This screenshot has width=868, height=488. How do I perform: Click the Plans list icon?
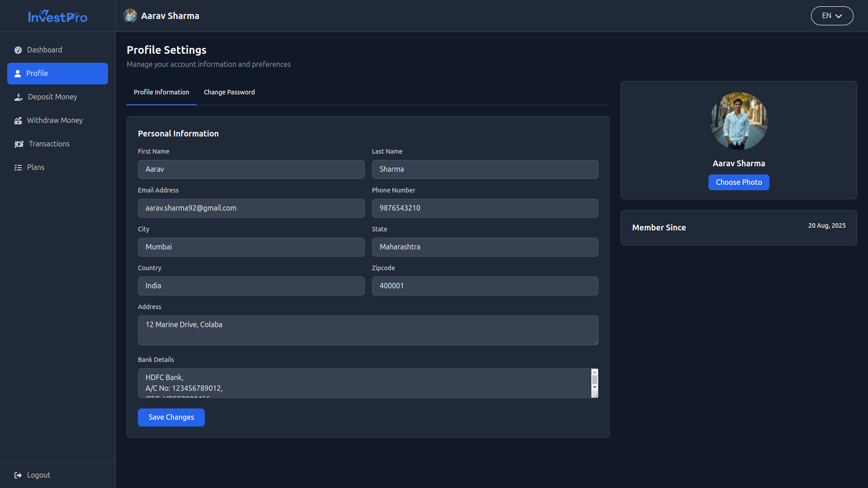[x=18, y=168]
